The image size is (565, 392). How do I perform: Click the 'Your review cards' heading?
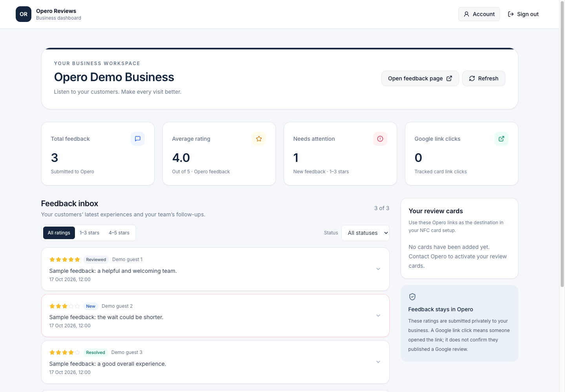coord(436,211)
